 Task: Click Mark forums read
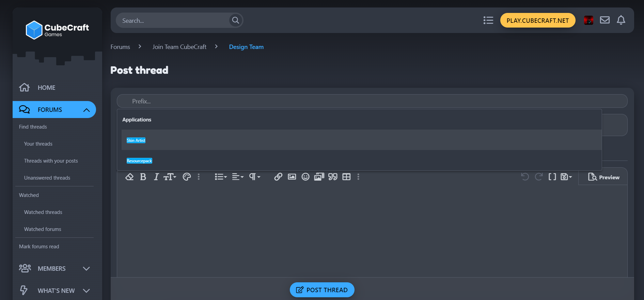[x=39, y=246]
